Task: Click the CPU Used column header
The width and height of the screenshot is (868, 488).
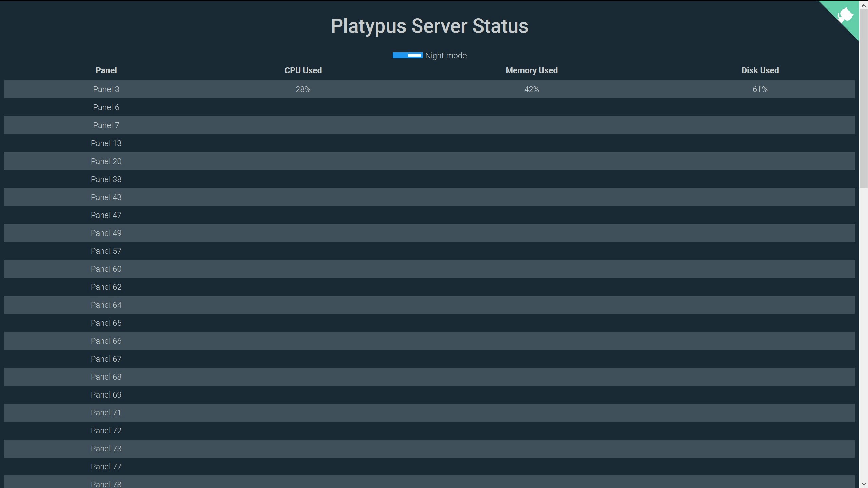Action: pyautogui.click(x=303, y=70)
